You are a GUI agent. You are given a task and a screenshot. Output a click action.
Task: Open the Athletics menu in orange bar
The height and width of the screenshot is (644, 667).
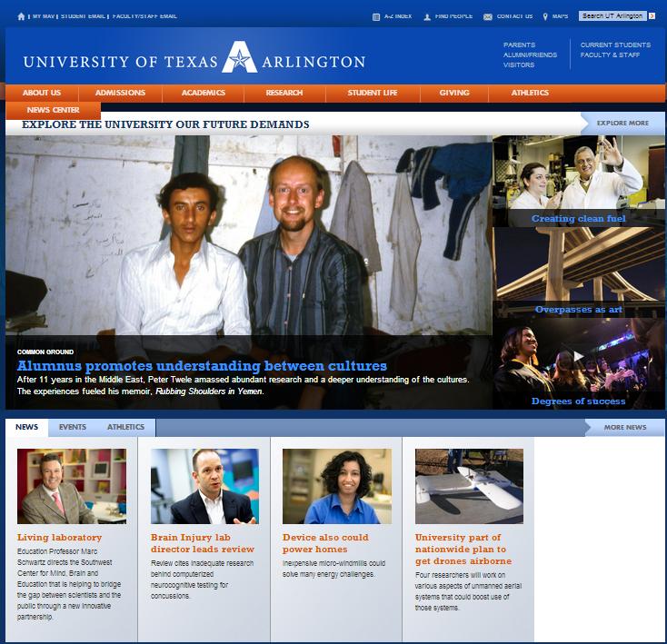click(530, 93)
